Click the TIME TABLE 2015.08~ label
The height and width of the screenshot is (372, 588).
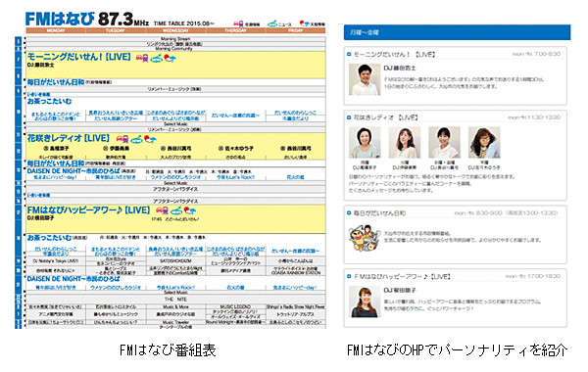[x=184, y=23]
